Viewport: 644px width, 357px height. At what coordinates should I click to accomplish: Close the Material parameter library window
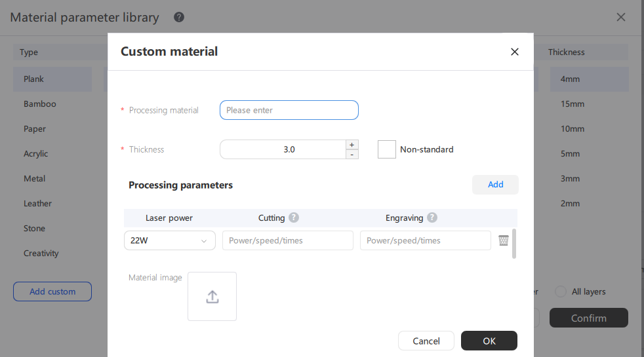click(x=620, y=17)
